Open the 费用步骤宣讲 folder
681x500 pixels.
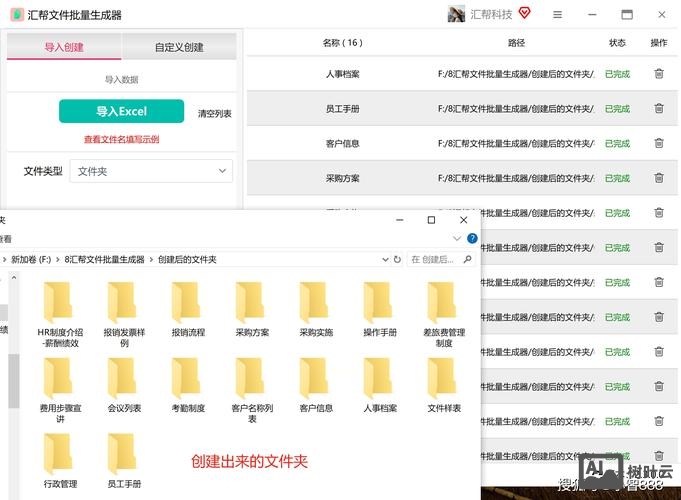[60, 390]
